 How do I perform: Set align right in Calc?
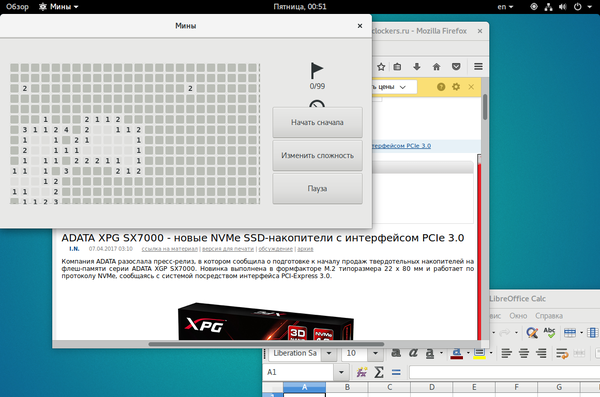[x=541, y=353]
